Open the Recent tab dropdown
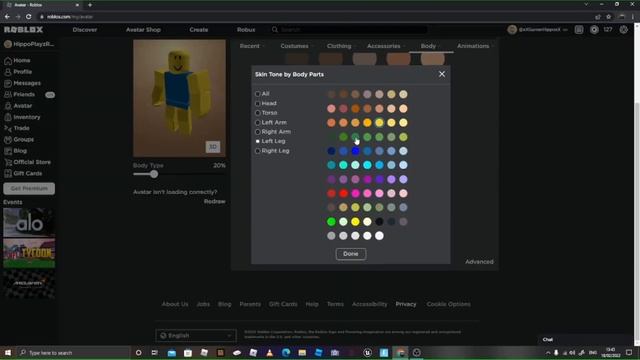This screenshot has width=640, height=360. pyautogui.click(x=251, y=46)
